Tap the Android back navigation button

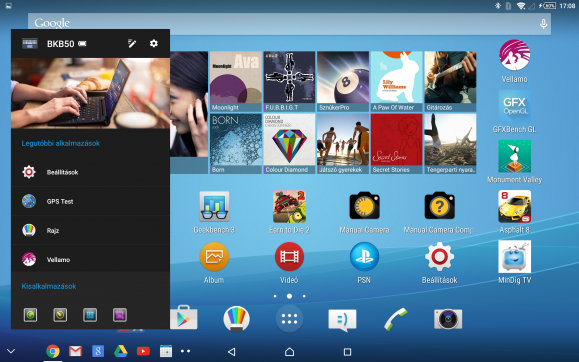[232, 352]
